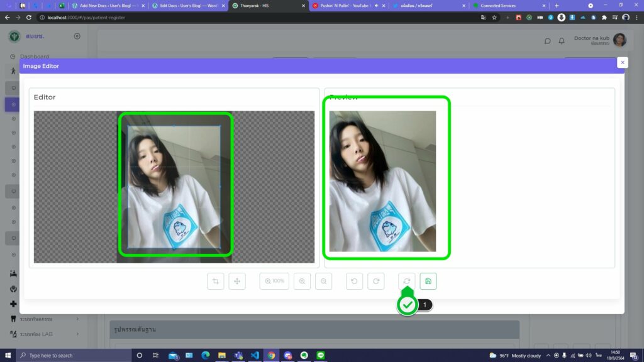Click the zoom out magnifier icon
This screenshot has width=644, height=362.
pos(323,282)
